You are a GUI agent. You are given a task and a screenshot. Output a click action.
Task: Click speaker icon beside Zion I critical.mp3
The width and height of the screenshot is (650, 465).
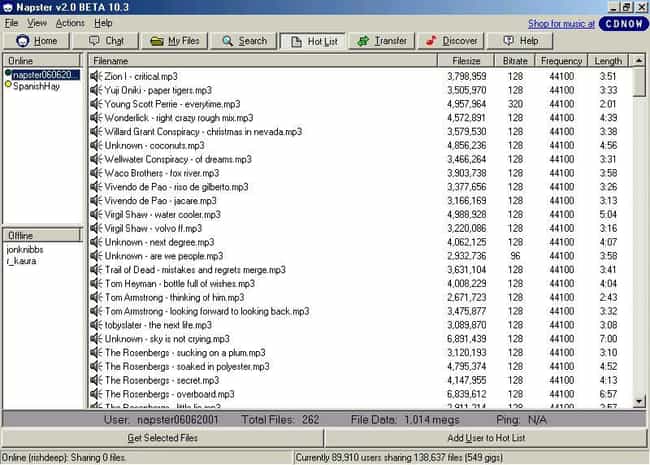point(96,76)
